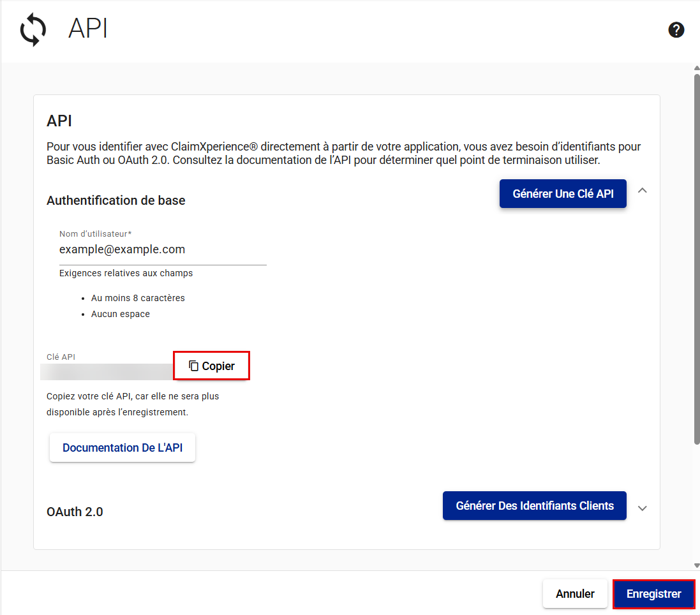
Task: Click the OAuth 2.0 section heading
Action: pos(75,512)
